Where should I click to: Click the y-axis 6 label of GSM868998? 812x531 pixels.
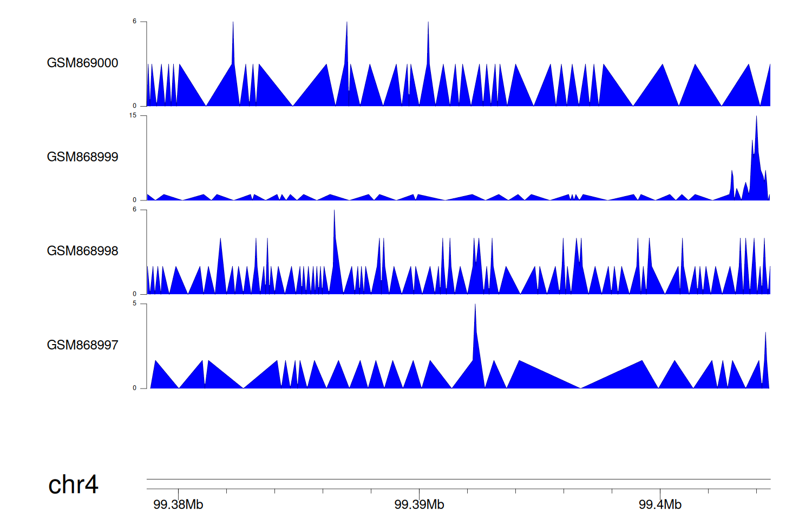[135, 209]
